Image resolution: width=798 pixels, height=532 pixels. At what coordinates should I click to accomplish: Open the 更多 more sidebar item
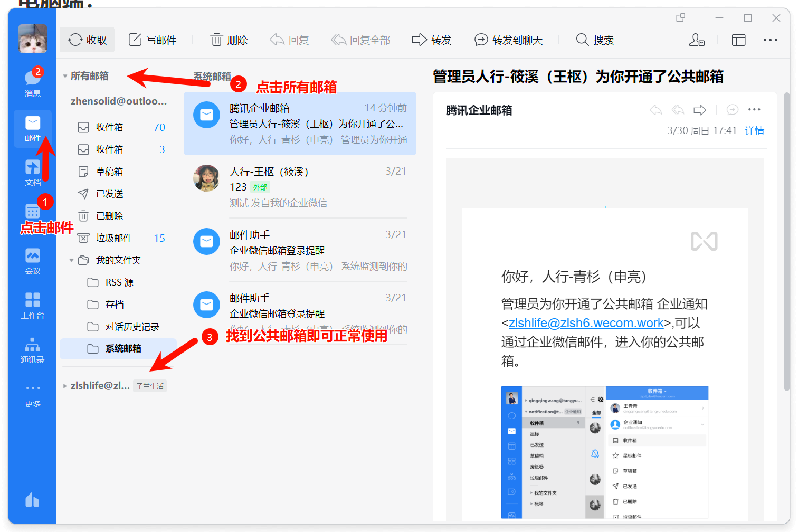click(33, 395)
